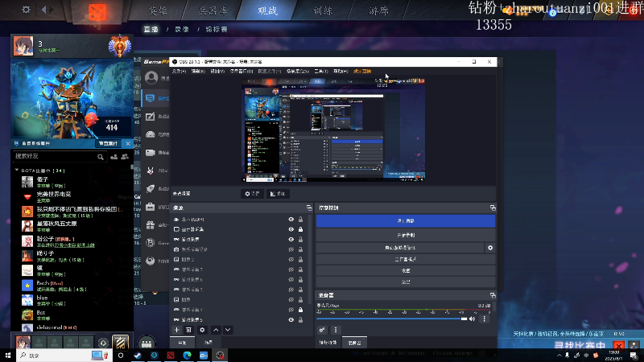Float the Audio Mixer dock pop-out icon
This screenshot has width=644, height=362.
coord(493,295)
